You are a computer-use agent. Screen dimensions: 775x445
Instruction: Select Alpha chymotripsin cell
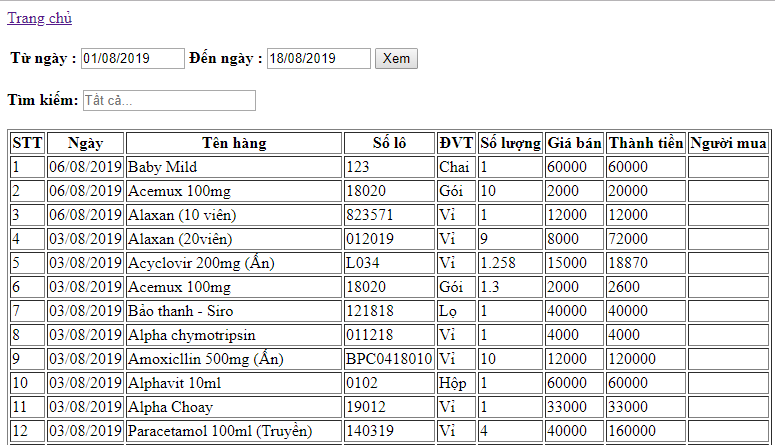(x=234, y=335)
